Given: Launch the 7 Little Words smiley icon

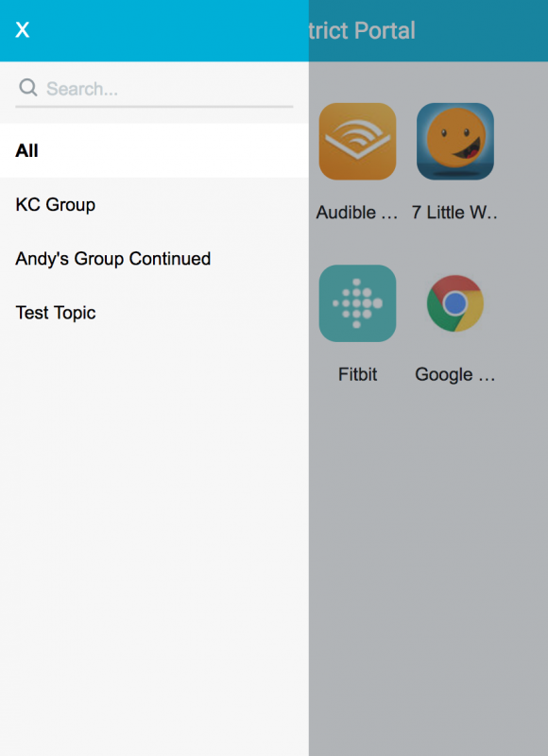Looking at the screenshot, I should click(455, 141).
